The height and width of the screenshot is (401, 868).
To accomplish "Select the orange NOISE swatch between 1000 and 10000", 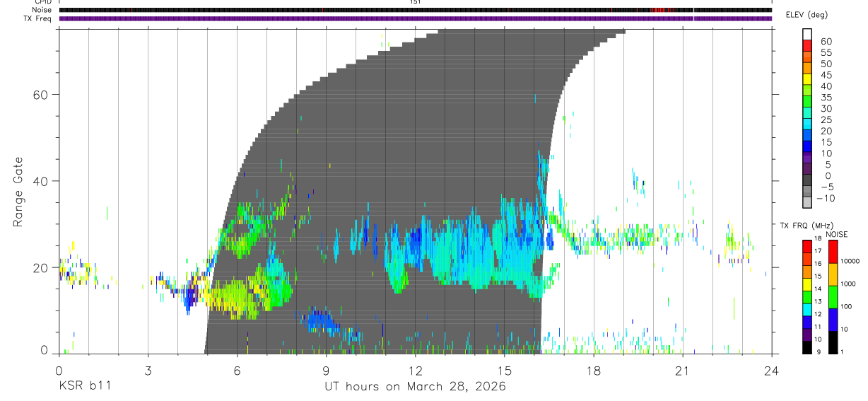I will coord(833,274).
